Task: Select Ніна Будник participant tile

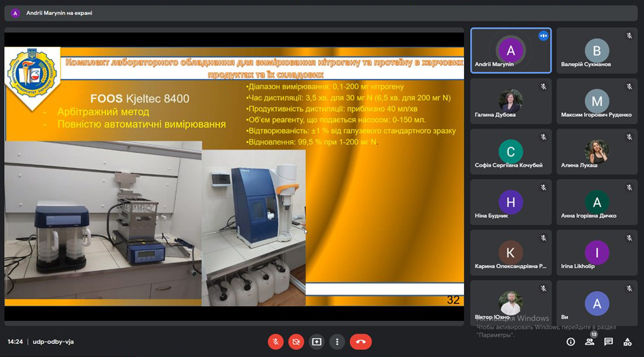Action: pyautogui.click(x=511, y=203)
